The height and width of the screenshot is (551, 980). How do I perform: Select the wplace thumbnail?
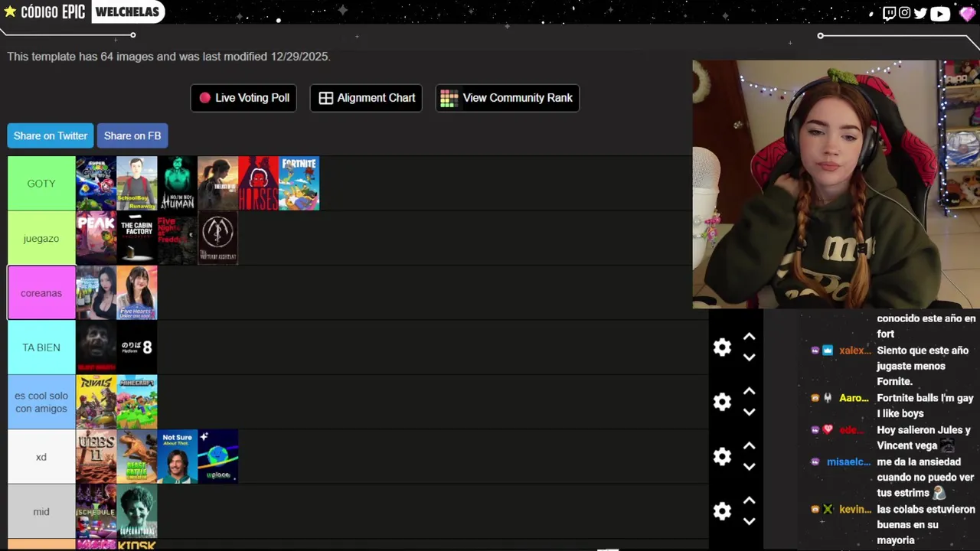click(x=217, y=457)
